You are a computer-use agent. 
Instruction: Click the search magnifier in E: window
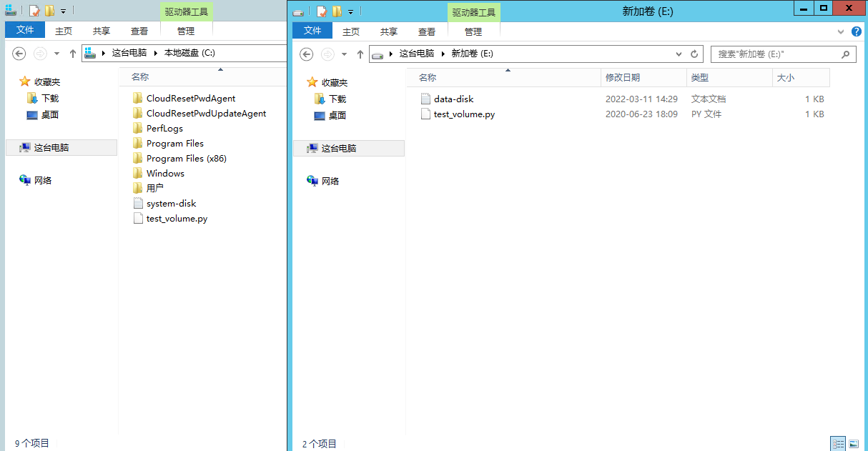[x=845, y=54]
